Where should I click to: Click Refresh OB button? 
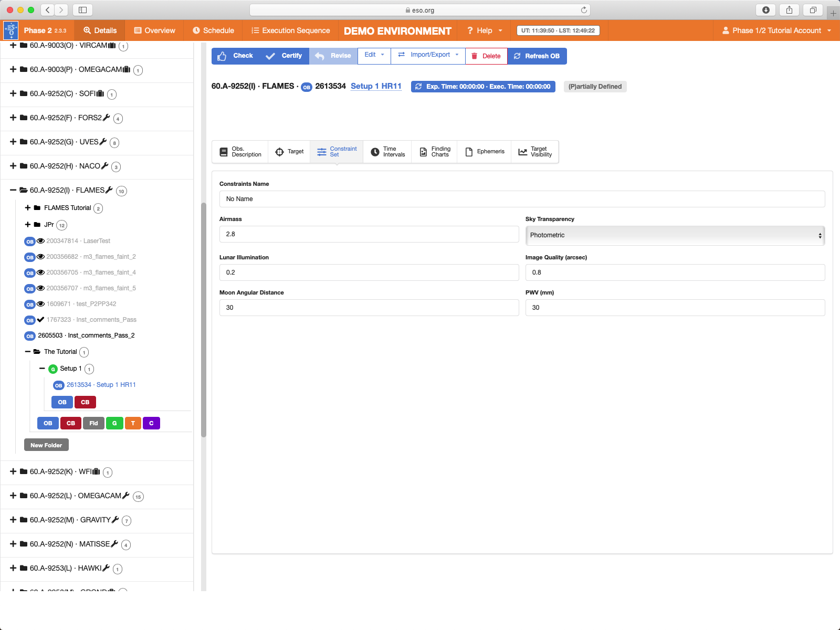pos(537,56)
